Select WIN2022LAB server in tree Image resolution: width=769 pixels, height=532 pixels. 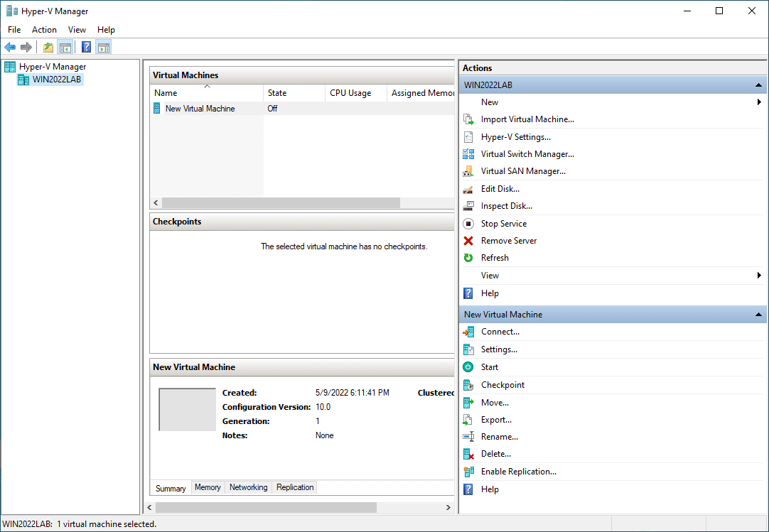click(57, 80)
